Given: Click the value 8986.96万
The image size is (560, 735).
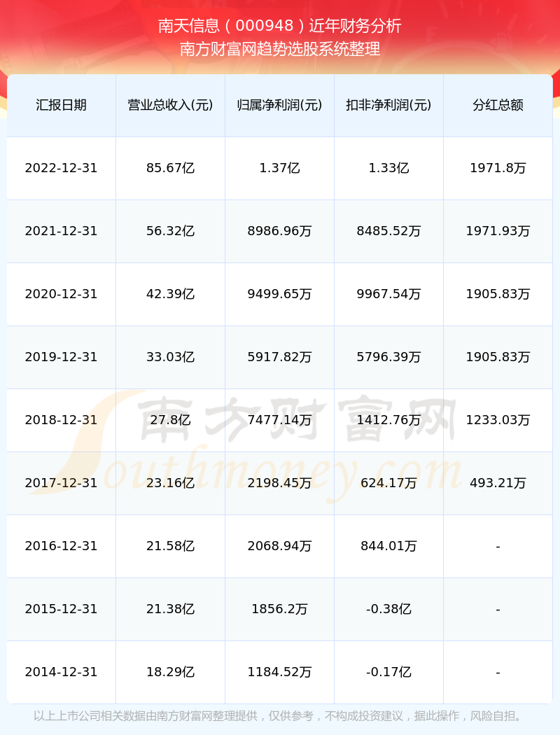Looking at the screenshot, I should [280, 231].
